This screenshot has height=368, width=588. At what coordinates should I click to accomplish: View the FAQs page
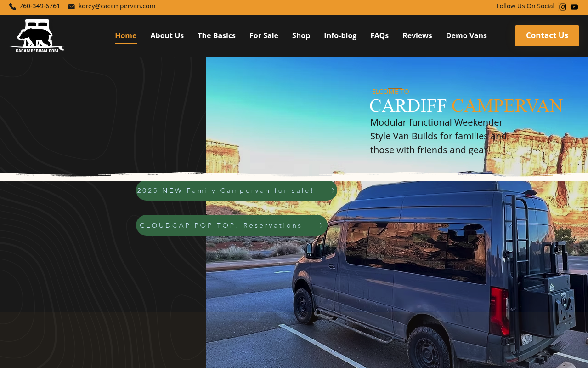pyautogui.click(x=379, y=34)
